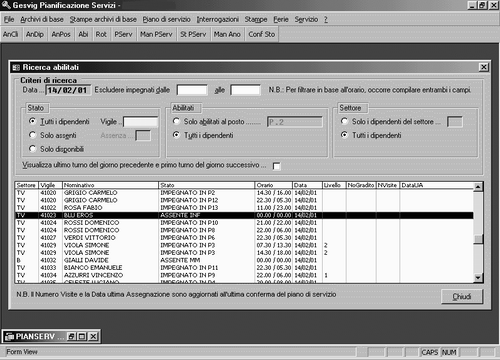Click the posto field showing P.2
The width and height of the screenshot is (500, 360).
click(x=295, y=122)
